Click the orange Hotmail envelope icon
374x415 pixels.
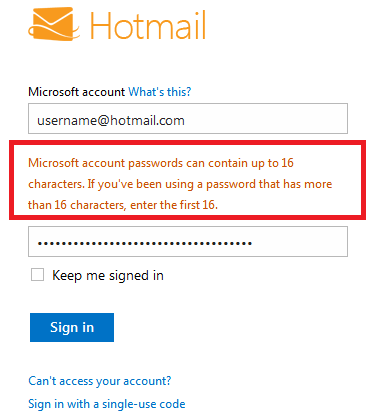[54, 24]
